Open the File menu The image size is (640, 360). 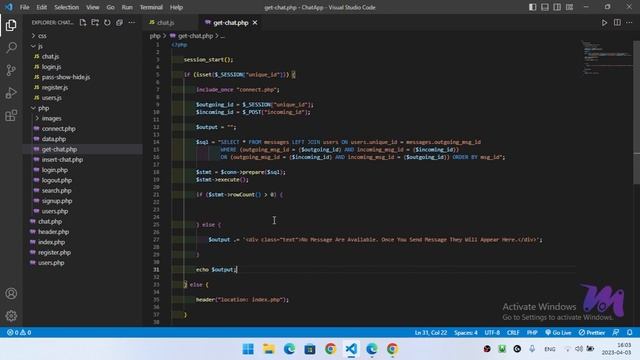24,7
